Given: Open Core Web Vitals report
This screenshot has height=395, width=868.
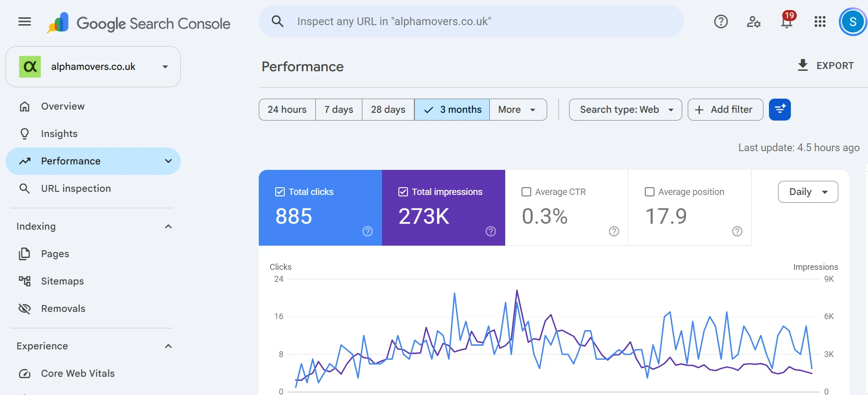Looking at the screenshot, I should pyautogui.click(x=93, y=374).
